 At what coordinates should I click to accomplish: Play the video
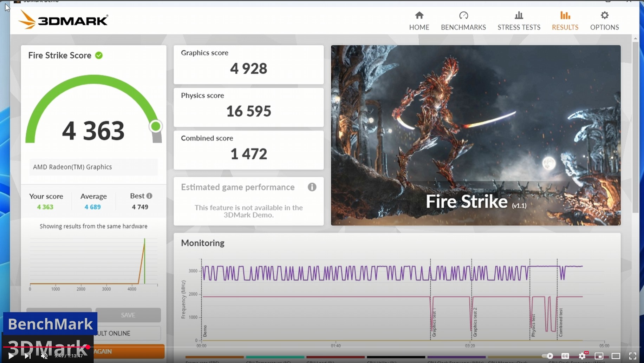(x=11, y=356)
